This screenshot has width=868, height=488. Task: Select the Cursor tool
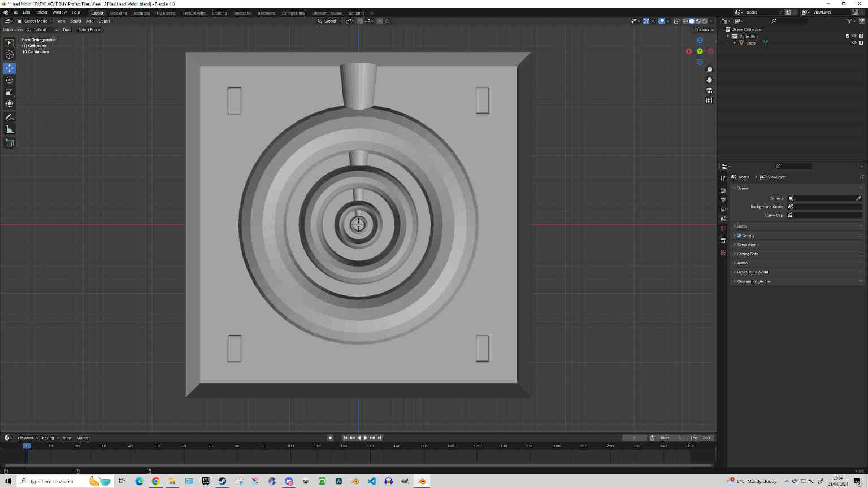(x=10, y=55)
